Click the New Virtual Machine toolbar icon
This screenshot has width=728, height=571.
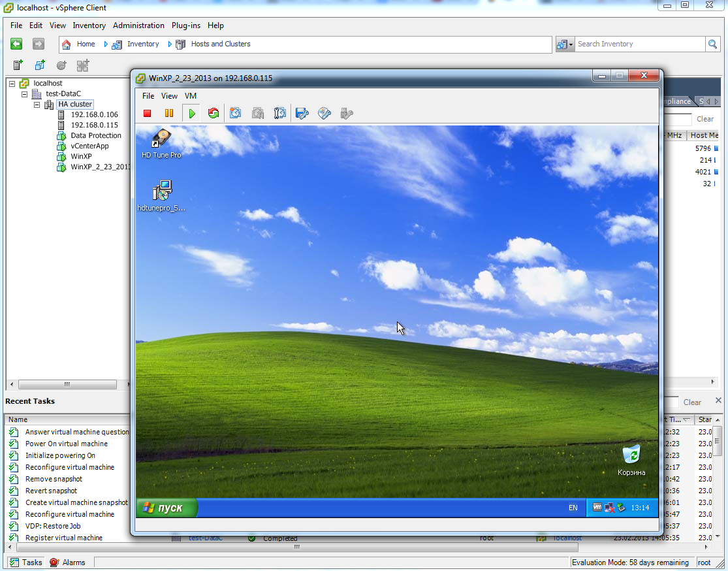click(40, 65)
